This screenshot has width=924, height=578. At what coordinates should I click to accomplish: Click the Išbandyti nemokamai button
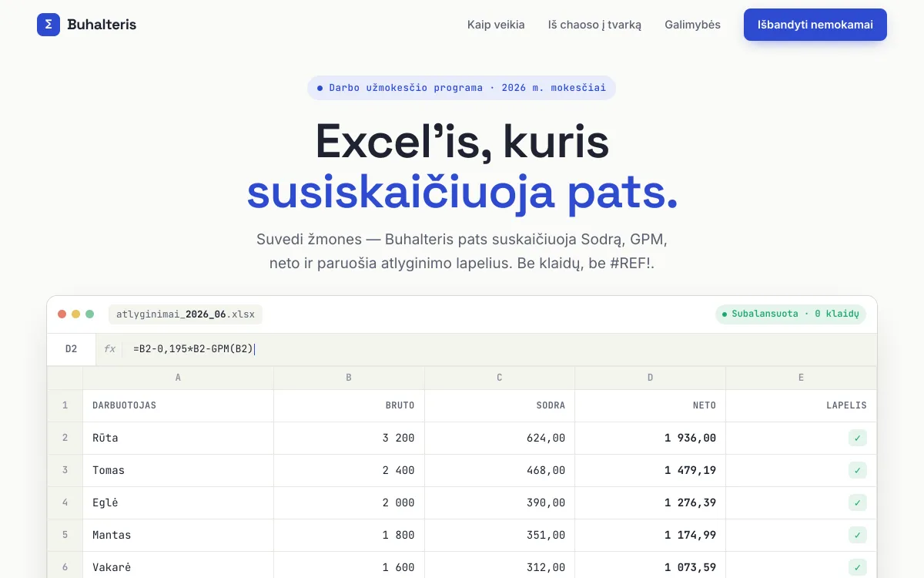tap(815, 25)
